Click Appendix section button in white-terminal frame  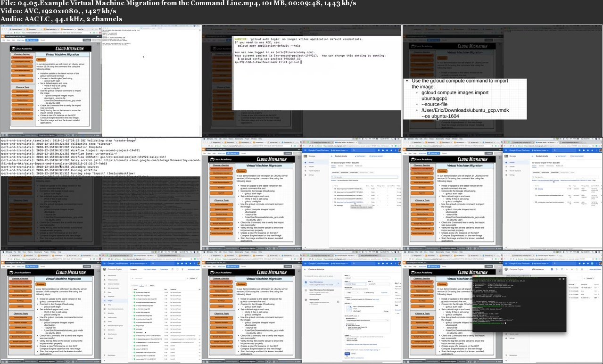[x=22, y=80]
